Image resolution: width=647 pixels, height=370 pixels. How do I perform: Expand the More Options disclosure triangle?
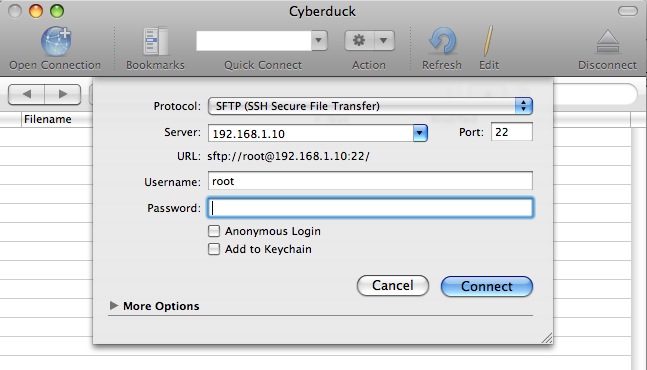click(x=114, y=306)
